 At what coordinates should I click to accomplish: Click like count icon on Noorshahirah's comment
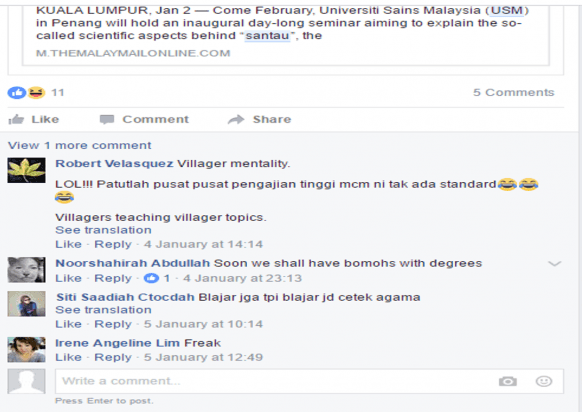point(151,278)
